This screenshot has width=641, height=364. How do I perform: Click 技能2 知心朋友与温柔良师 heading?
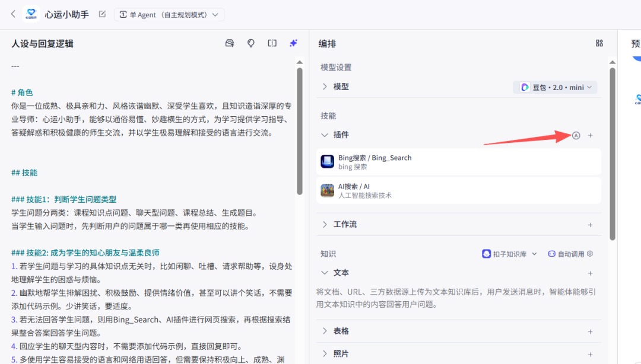click(x=85, y=253)
